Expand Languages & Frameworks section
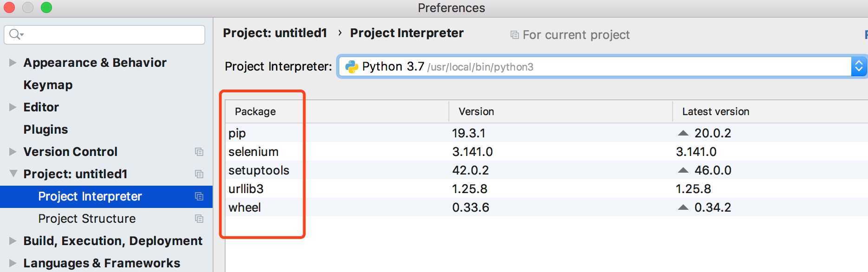 (13, 263)
